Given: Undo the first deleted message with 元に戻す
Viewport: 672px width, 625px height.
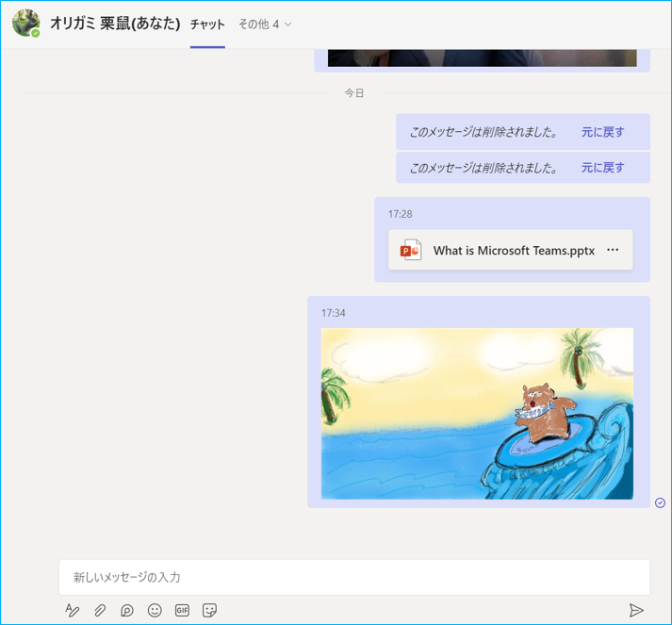Looking at the screenshot, I should [602, 132].
